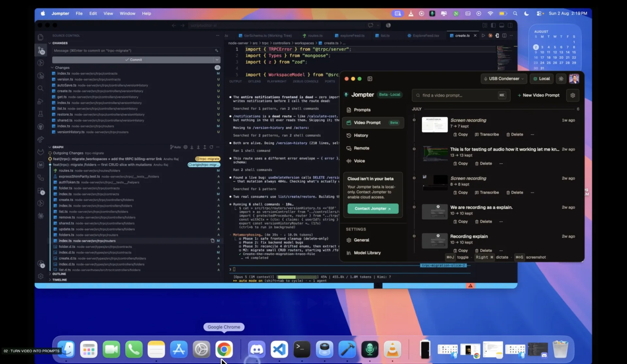Open Source Control view in VS Code activity bar
The width and height of the screenshot is (627, 364).
pos(41,50)
